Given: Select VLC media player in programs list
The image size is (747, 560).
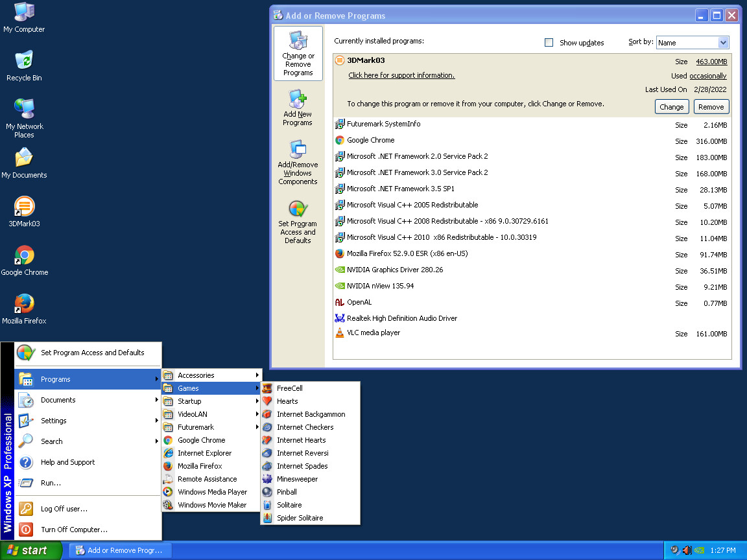Looking at the screenshot, I should click(x=373, y=333).
